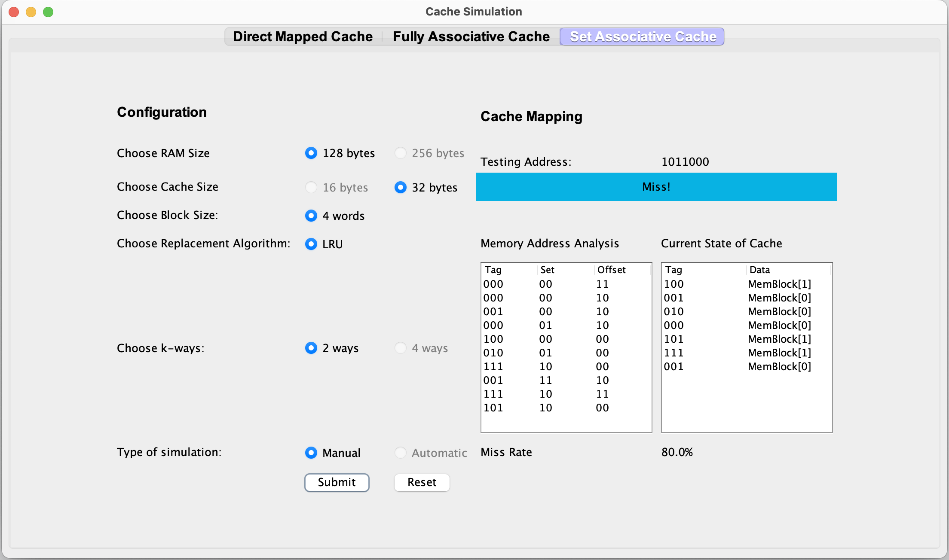Select the 2 ways radio button
This screenshot has height=560, width=949.
[311, 348]
